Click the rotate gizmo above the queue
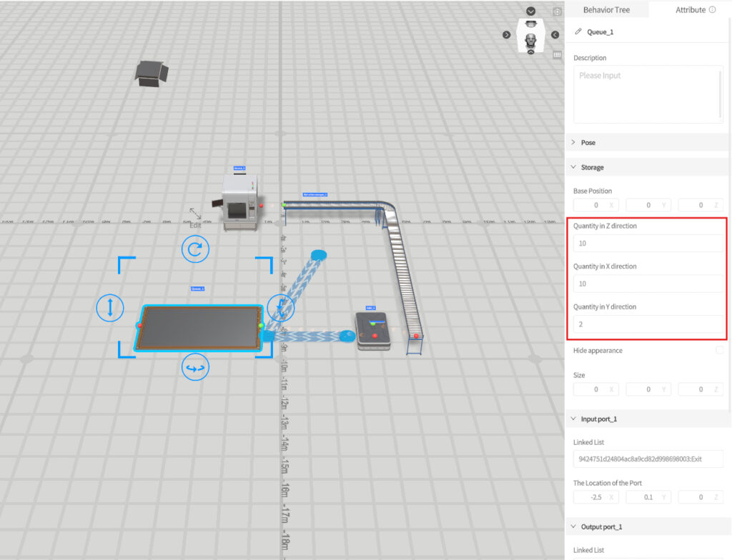 pyautogui.click(x=195, y=249)
